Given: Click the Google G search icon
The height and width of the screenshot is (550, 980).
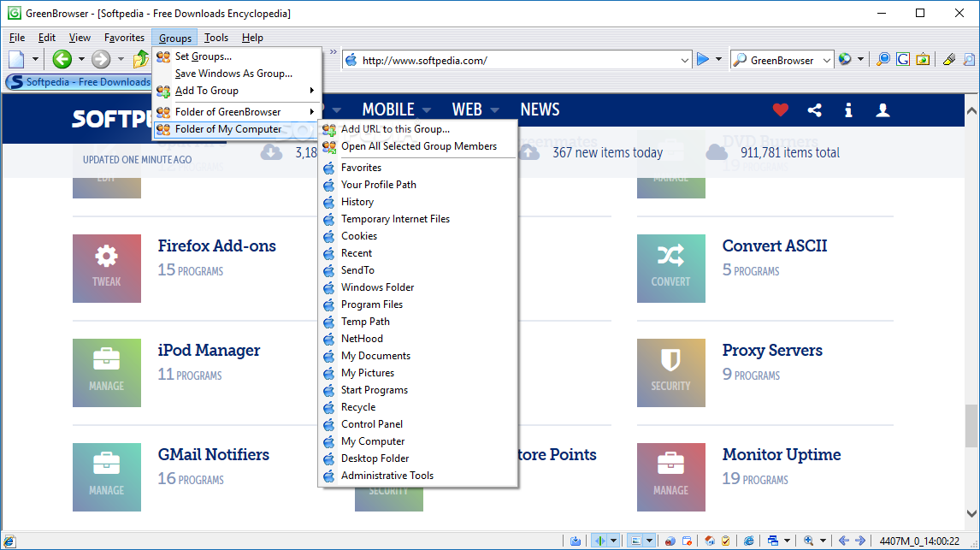Looking at the screenshot, I should (903, 59).
